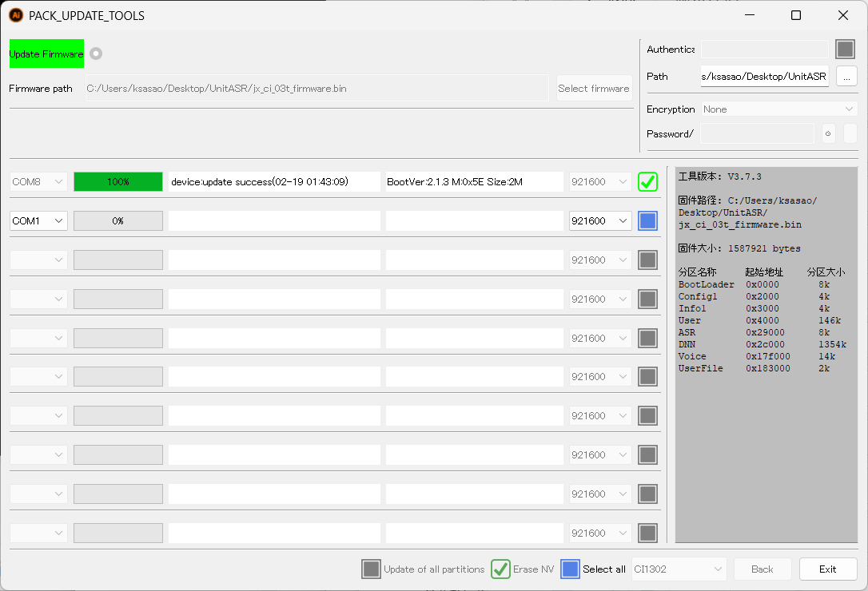The image size is (868, 591).
Task: Toggle Update of all partitions checkbox
Action: (x=371, y=569)
